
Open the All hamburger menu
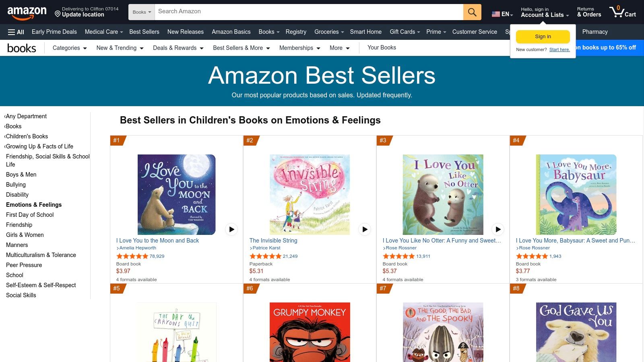(x=16, y=32)
